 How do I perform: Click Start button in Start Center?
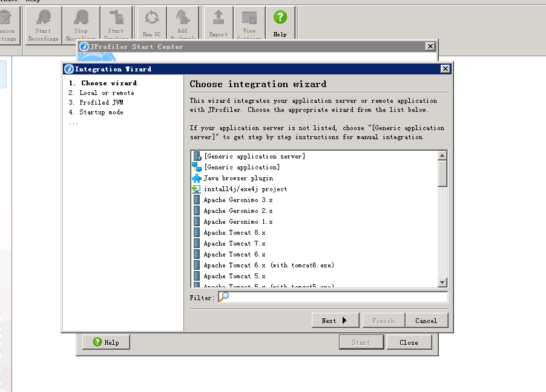tap(361, 342)
